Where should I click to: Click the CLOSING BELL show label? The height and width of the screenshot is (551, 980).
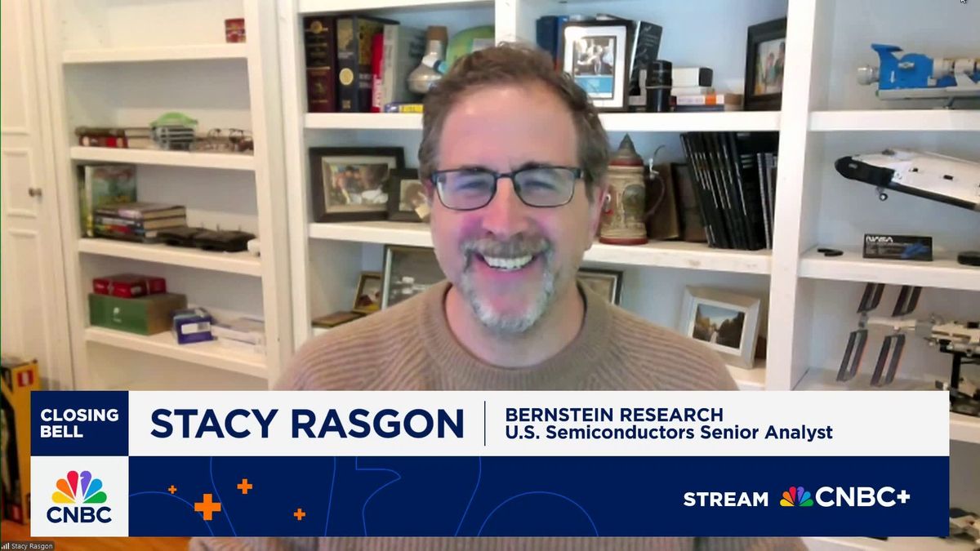pyautogui.click(x=79, y=423)
